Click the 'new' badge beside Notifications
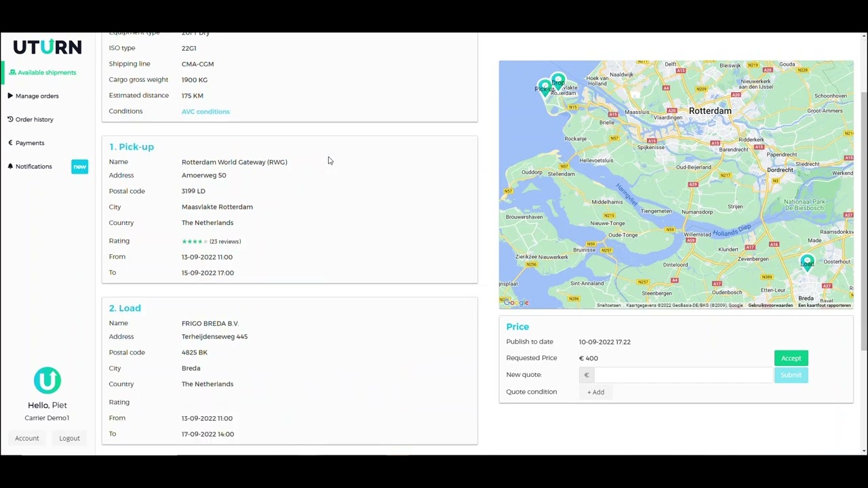The height and width of the screenshot is (488, 868). [x=79, y=167]
